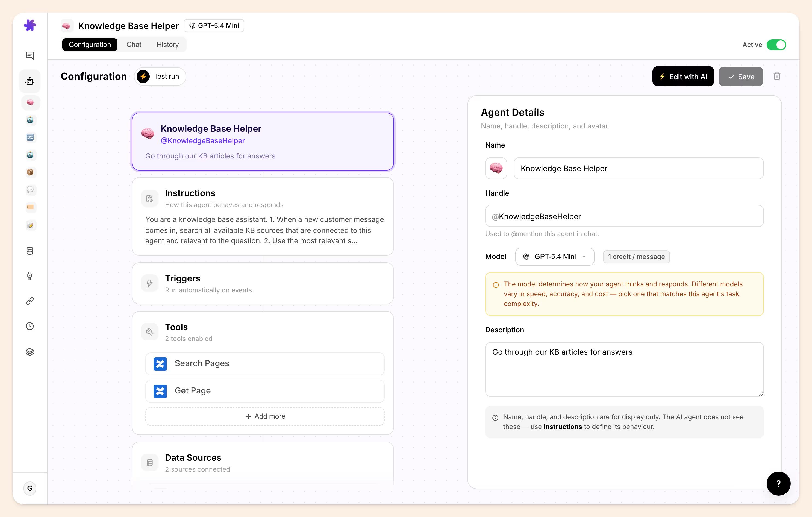Switch to the Chat tab
Screen dimensions: 812x517
point(134,45)
